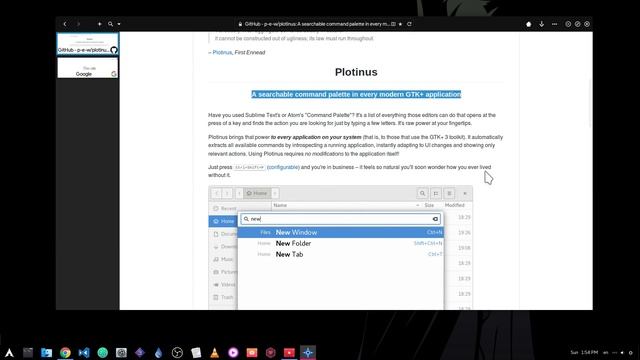Open the Arch launcher icon on the panel
Screen dimensions: 640x360
click(x=9, y=353)
